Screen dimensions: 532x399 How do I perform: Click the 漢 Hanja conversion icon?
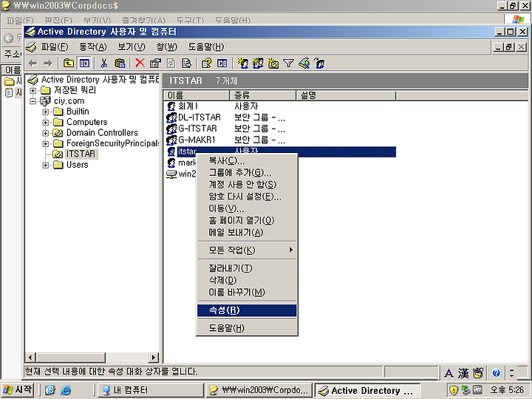(463, 373)
